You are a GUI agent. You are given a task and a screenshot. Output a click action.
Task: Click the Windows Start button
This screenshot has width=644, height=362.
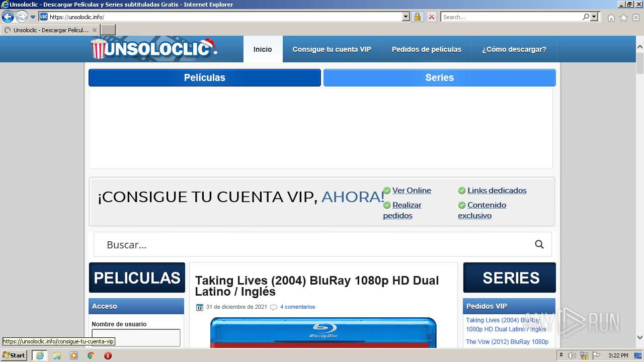(14, 355)
